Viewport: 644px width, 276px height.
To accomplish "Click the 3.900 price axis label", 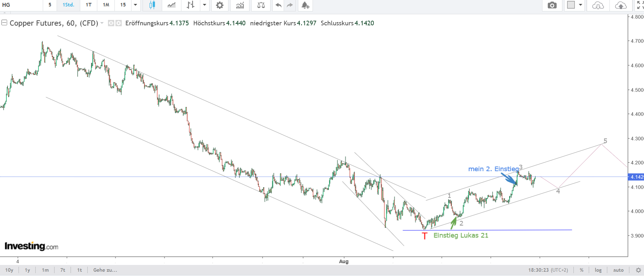I will [637, 236].
